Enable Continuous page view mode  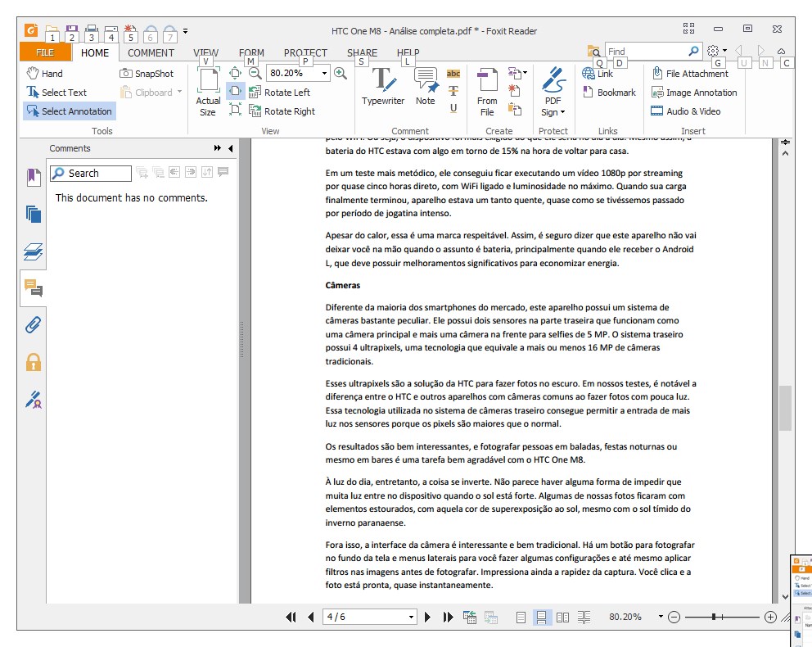pyautogui.click(x=542, y=617)
